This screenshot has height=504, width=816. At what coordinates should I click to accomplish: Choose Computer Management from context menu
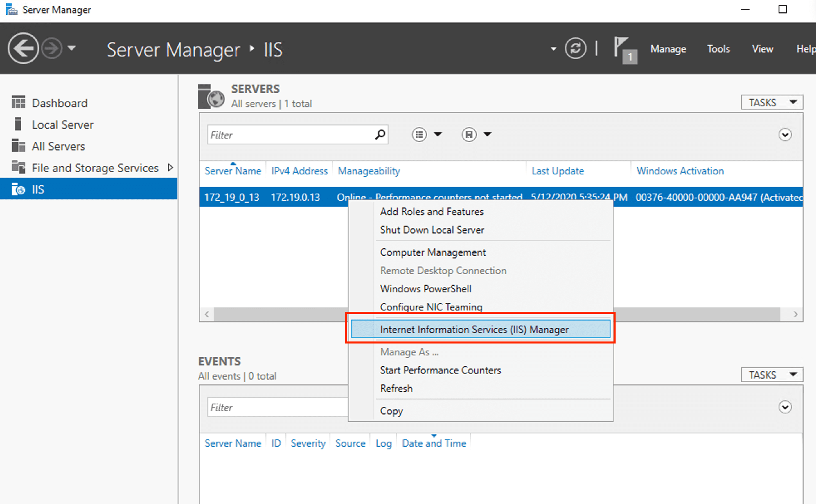pos(433,252)
